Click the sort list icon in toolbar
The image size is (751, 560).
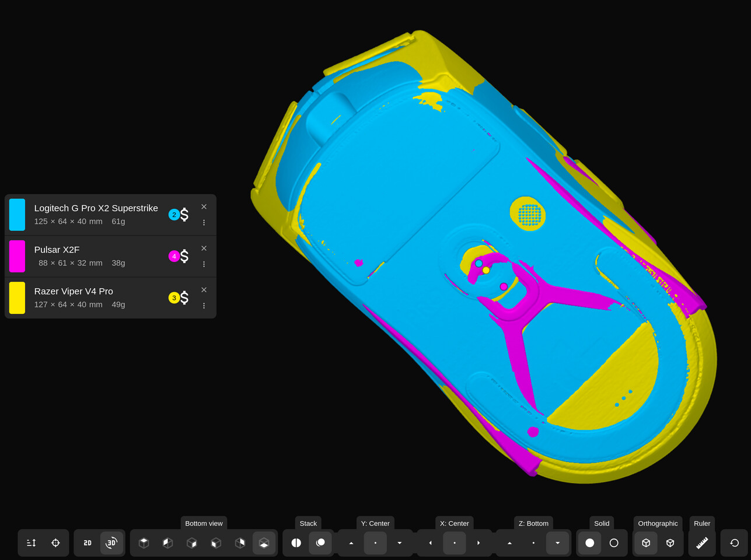point(32,542)
